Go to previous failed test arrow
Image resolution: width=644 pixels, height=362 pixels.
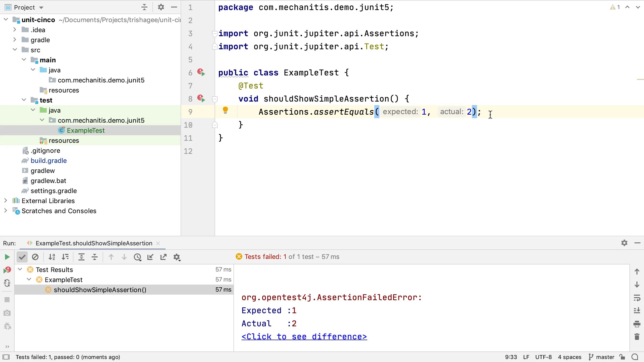point(111,257)
